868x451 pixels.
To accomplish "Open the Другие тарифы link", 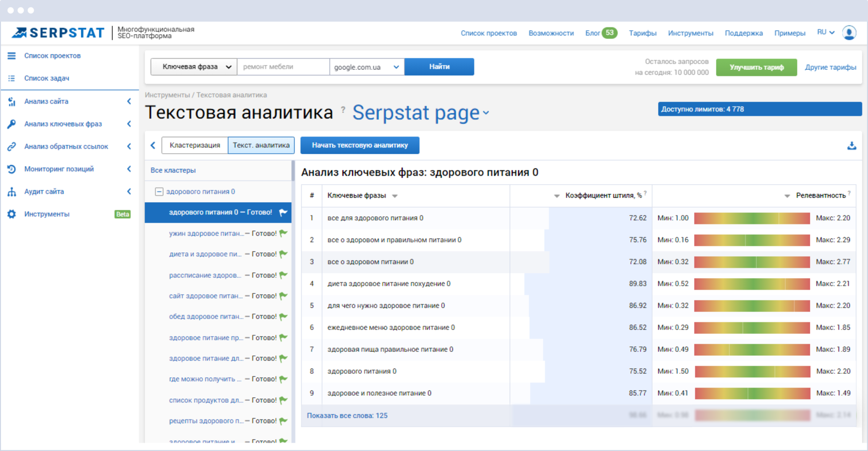I will (830, 67).
